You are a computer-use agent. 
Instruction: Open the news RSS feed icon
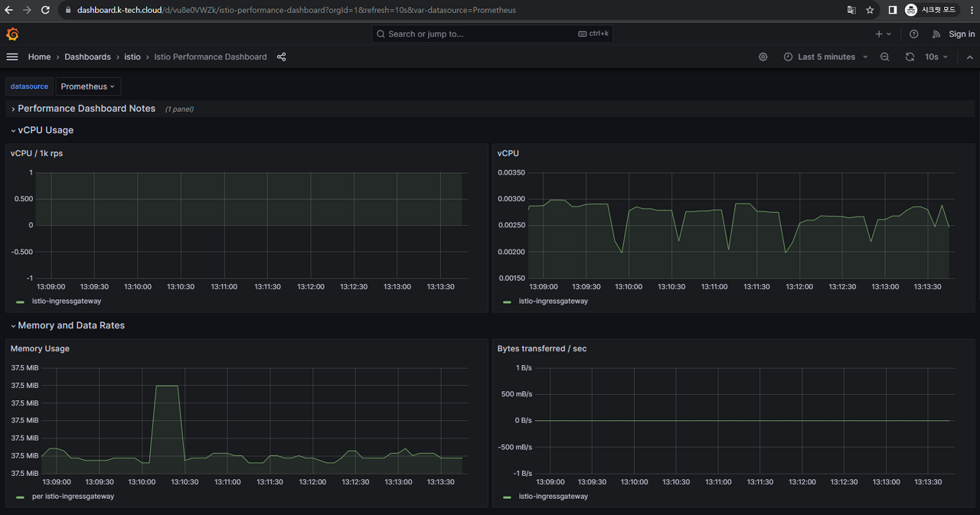point(936,34)
